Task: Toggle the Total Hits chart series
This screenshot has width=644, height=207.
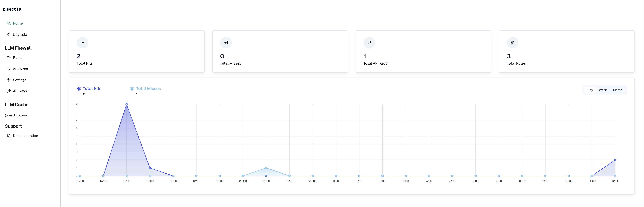Action: coord(79,89)
